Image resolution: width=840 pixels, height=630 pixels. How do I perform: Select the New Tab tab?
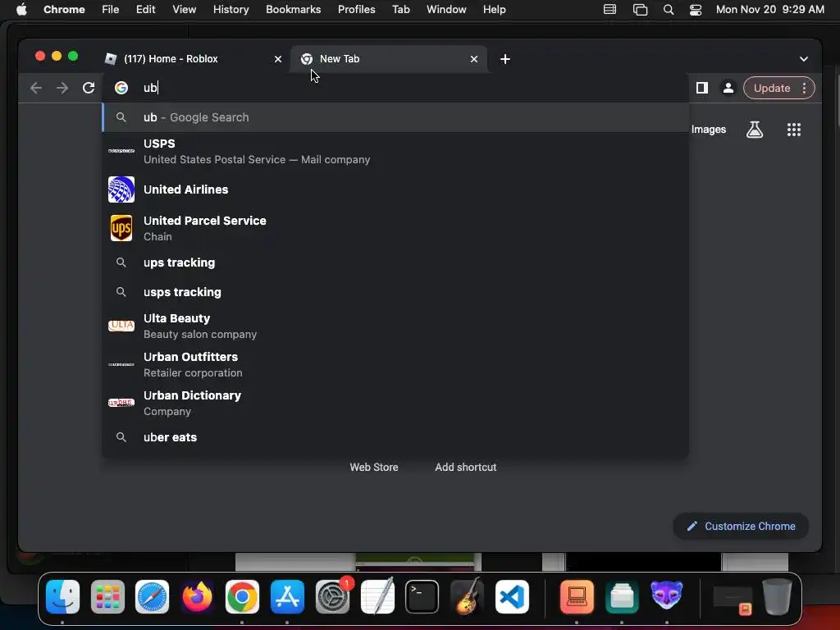pos(390,59)
